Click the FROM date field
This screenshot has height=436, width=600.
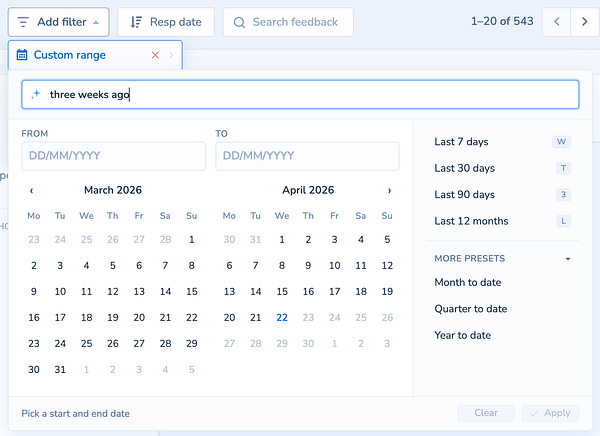pos(113,156)
